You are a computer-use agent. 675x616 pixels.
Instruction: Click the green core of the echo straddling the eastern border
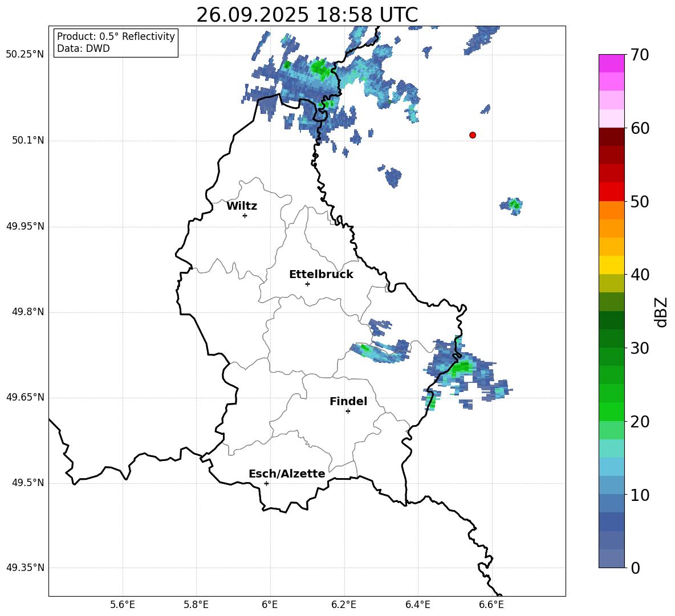click(x=461, y=368)
